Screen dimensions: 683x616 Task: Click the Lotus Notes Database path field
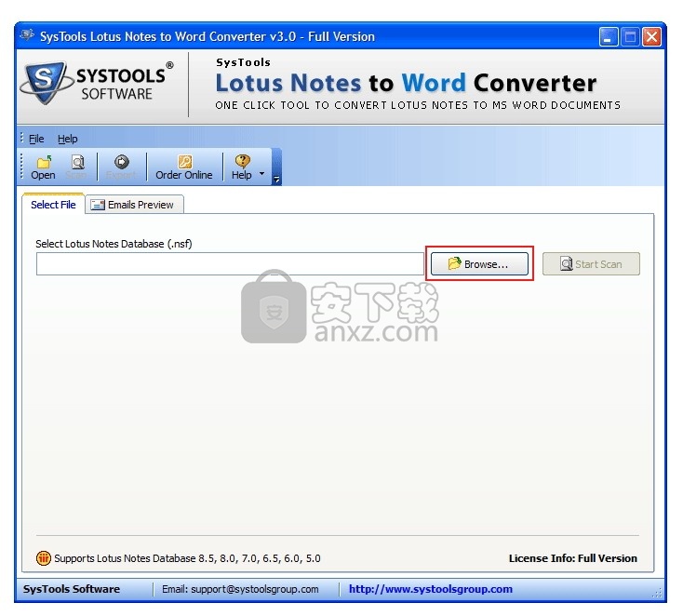pyautogui.click(x=229, y=264)
